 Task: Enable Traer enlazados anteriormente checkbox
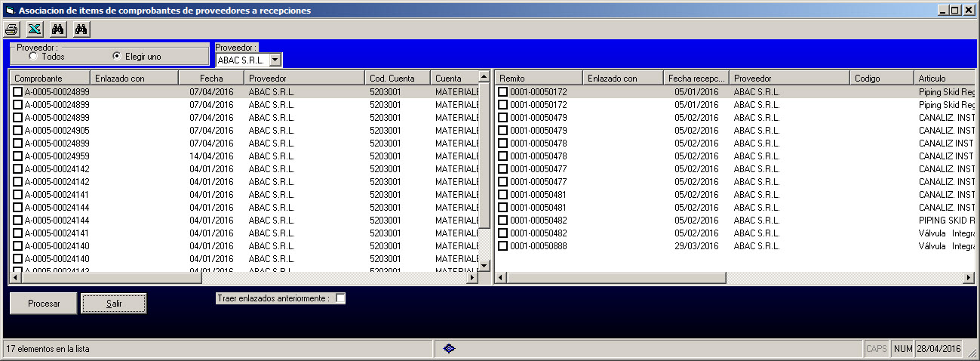click(340, 298)
